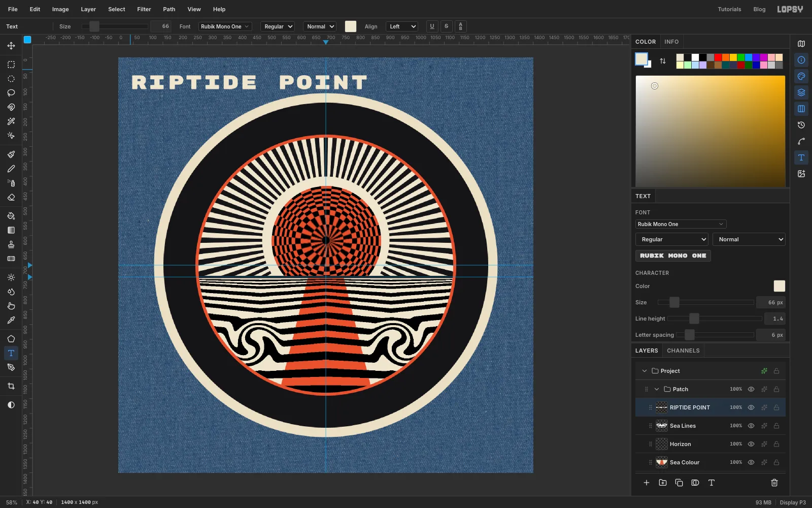The height and width of the screenshot is (508, 812).
Task: Select the Move tool
Action: point(11,46)
